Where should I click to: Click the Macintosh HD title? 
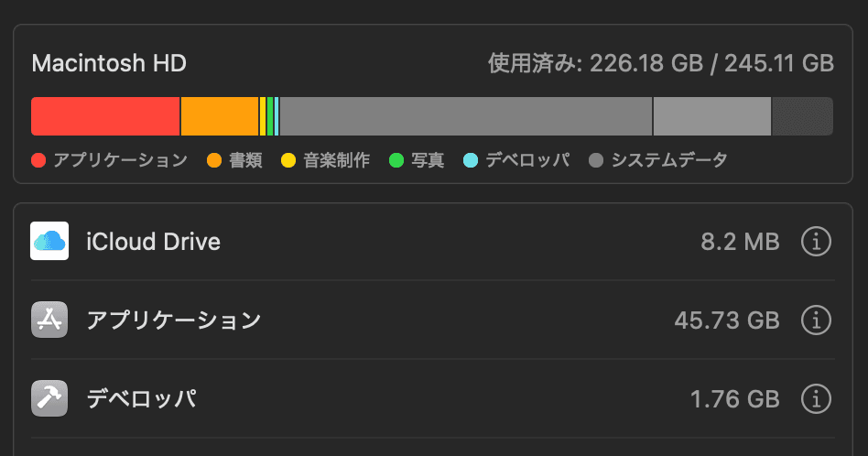109,63
